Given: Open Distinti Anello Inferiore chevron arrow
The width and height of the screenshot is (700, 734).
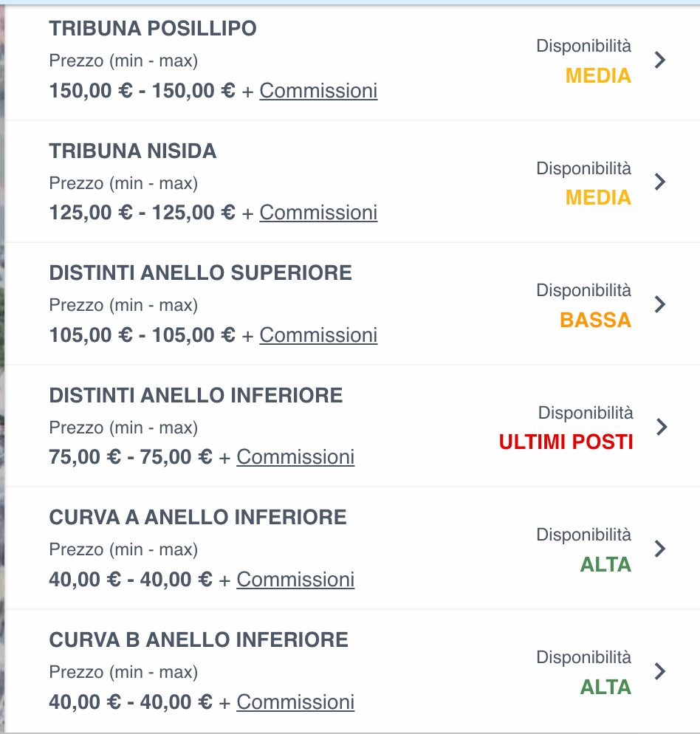Looking at the screenshot, I should click(x=662, y=426).
